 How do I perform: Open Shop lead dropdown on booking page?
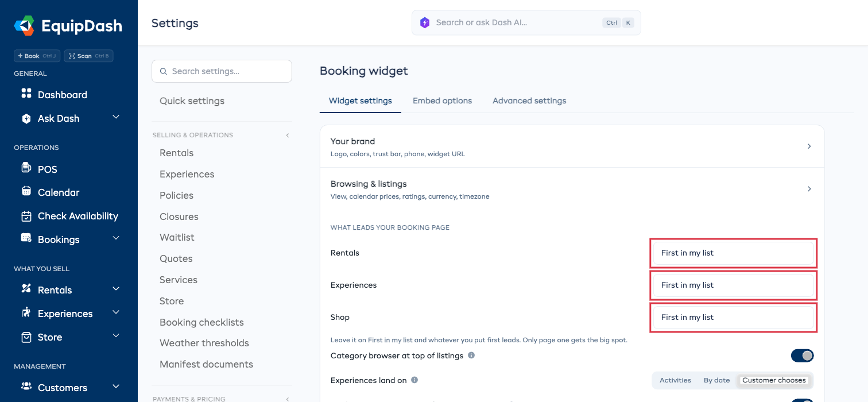pos(733,318)
